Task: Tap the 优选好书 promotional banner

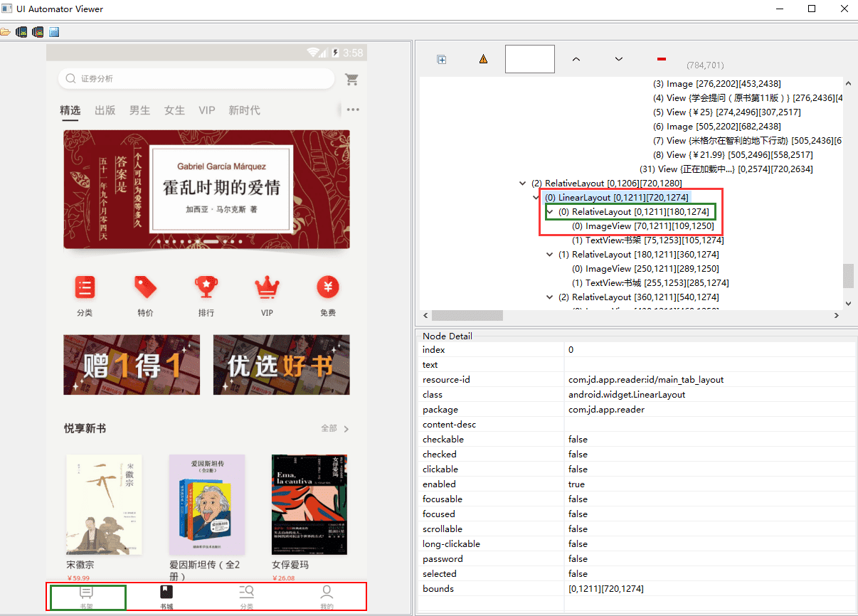Action: coord(282,365)
